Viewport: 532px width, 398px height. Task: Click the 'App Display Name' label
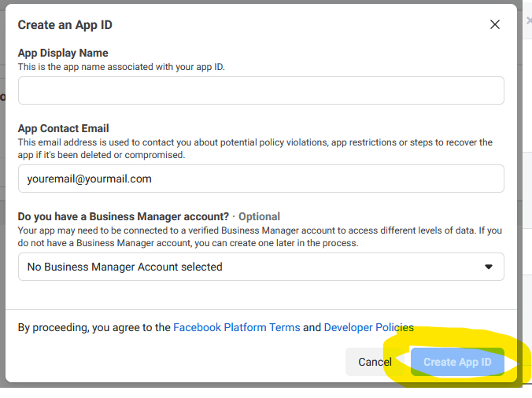click(63, 53)
